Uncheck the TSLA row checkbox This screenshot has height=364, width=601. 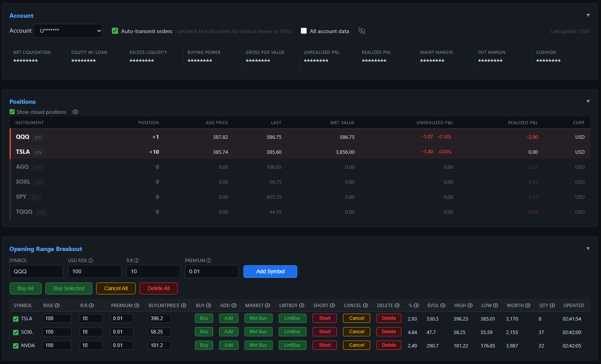(x=16, y=319)
